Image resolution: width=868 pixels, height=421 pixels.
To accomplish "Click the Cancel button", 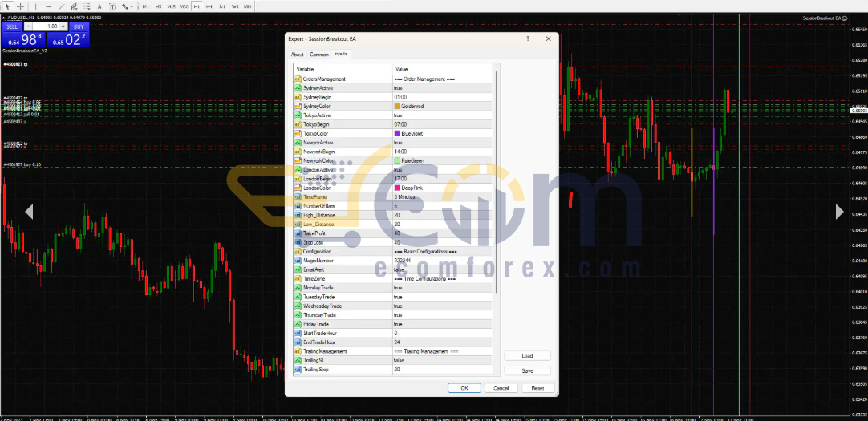I will click(x=501, y=388).
